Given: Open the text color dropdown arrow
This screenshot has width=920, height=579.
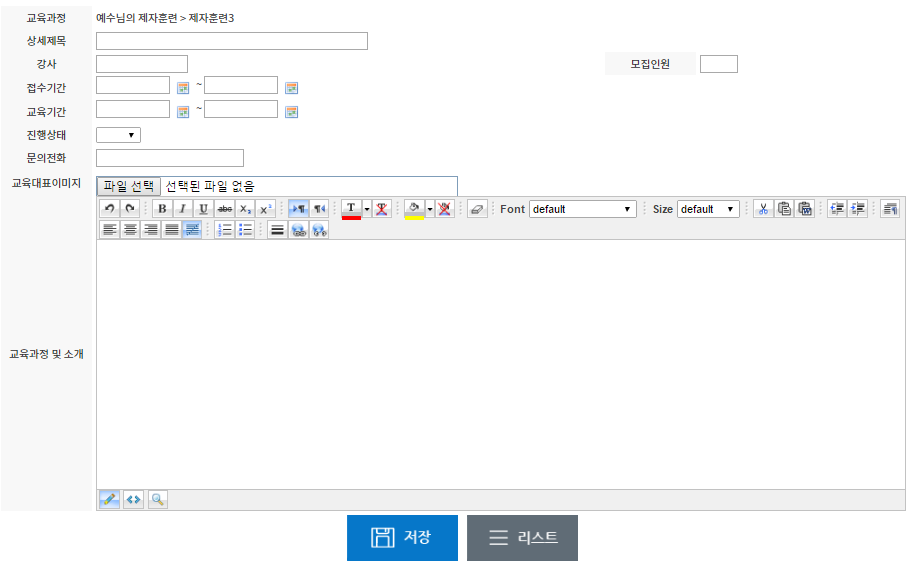Looking at the screenshot, I should pyautogui.click(x=367, y=209).
